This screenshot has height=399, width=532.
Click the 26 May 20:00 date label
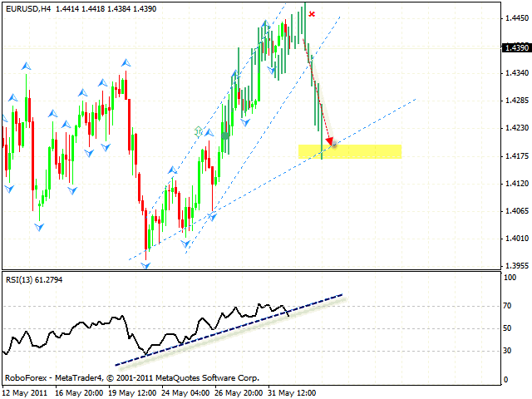pos(239,393)
